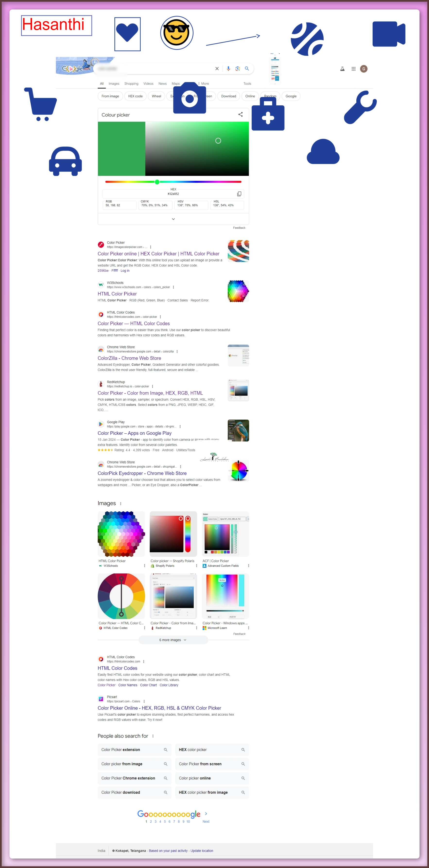Viewport: 429px width, 868px height.
Task: Switch to the News tab
Action: point(163,83)
